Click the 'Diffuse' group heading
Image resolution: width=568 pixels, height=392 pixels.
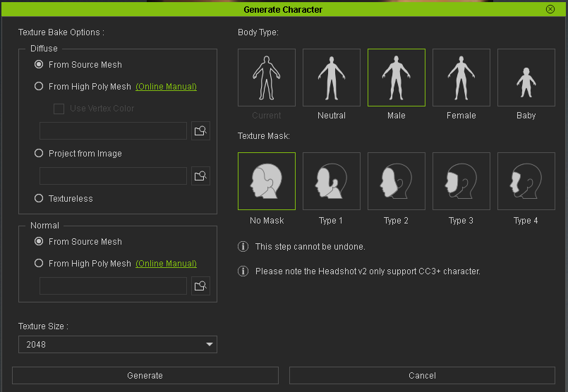tap(44, 49)
